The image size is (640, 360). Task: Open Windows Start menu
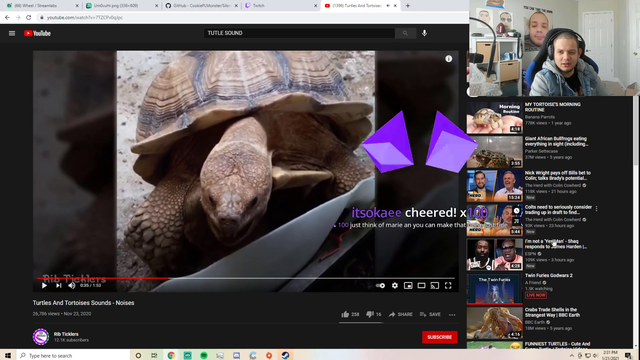[x=8, y=356]
